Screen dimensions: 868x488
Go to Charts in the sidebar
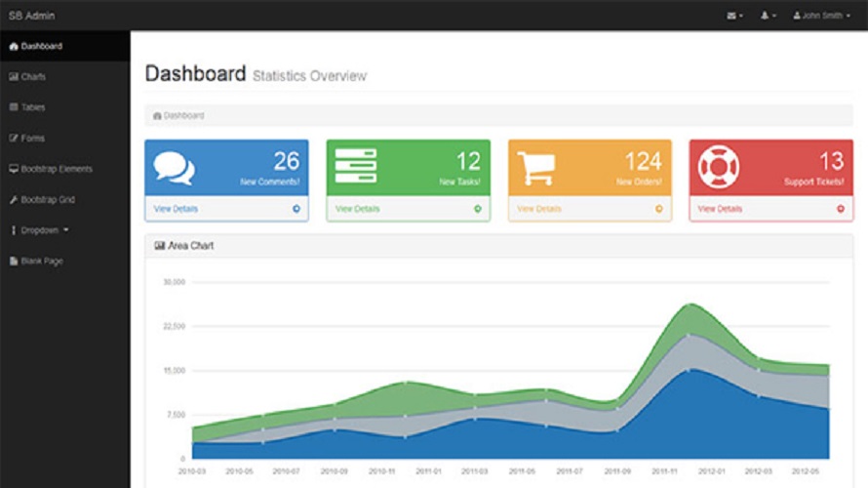(64, 76)
